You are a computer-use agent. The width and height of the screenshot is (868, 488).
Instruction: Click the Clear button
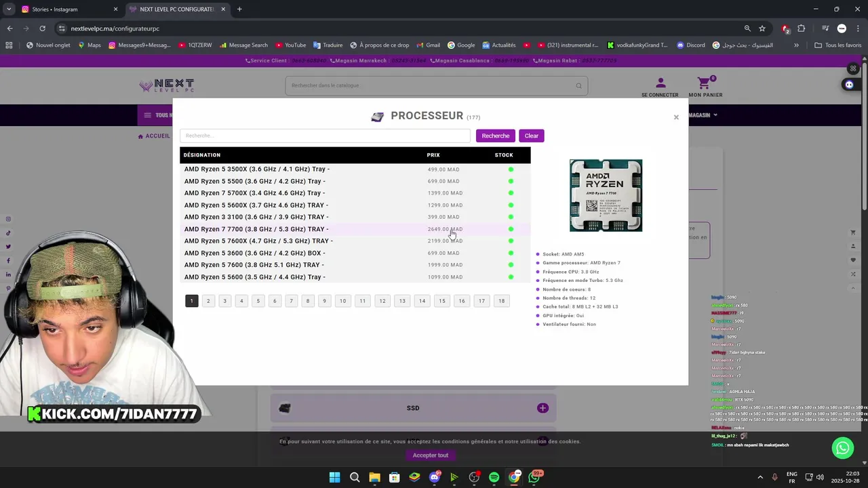(532, 136)
